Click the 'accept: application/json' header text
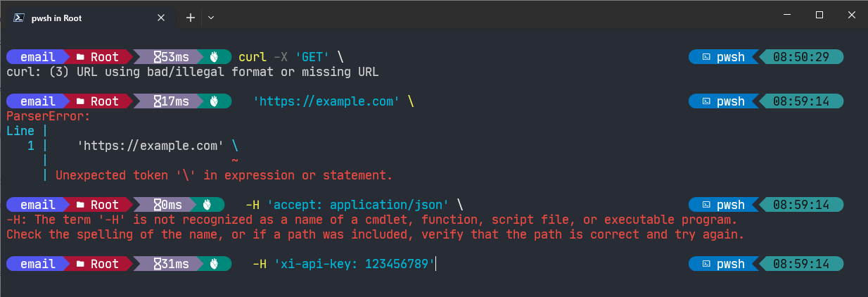Image resolution: width=868 pixels, height=297 pixels. click(x=358, y=205)
